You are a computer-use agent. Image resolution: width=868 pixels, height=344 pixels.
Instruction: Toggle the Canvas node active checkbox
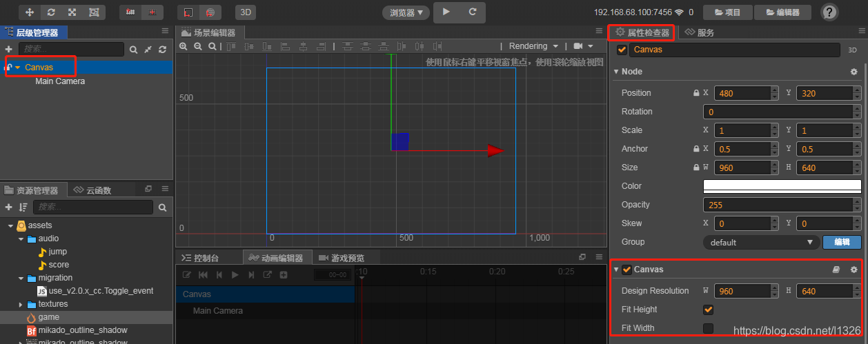tap(622, 50)
